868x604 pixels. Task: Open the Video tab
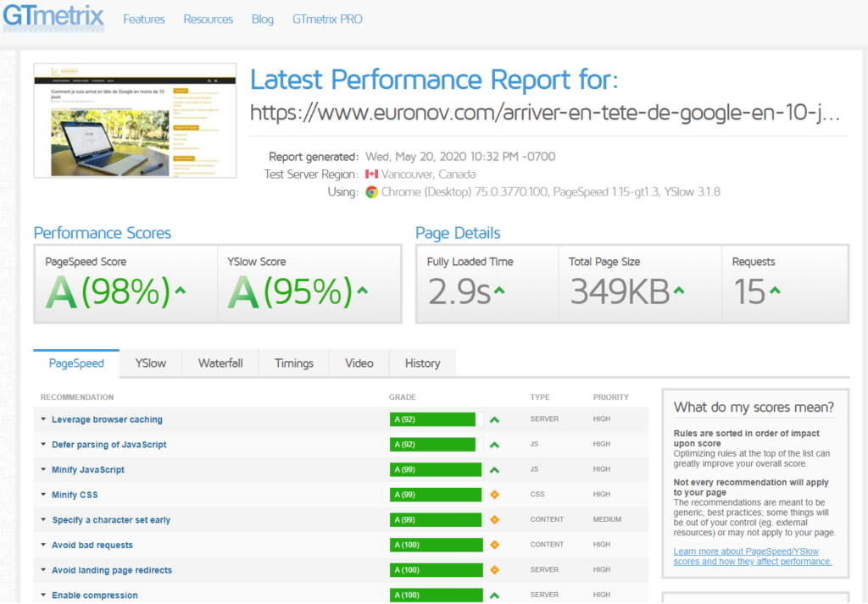tap(359, 363)
